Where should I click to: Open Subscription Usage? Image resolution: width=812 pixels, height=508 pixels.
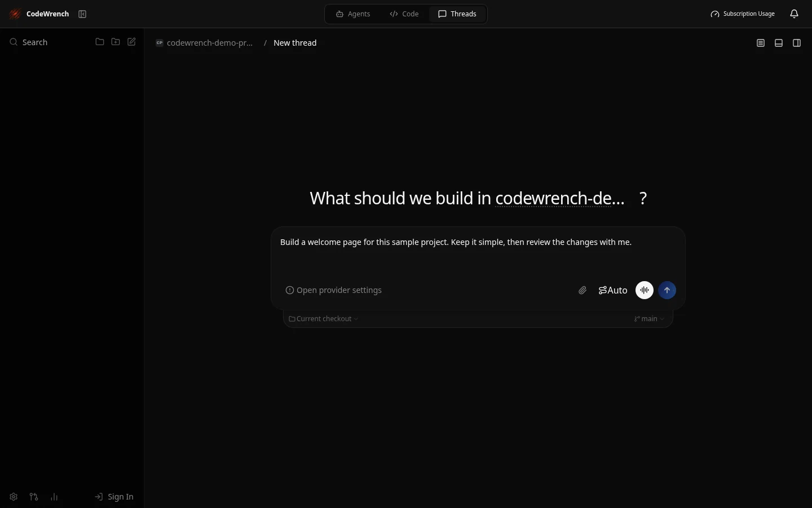point(743,14)
